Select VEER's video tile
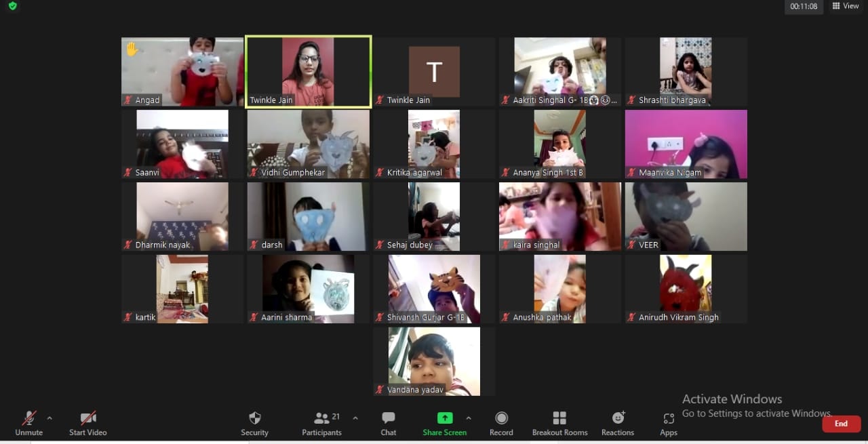This screenshot has width=868, height=444. (686, 217)
